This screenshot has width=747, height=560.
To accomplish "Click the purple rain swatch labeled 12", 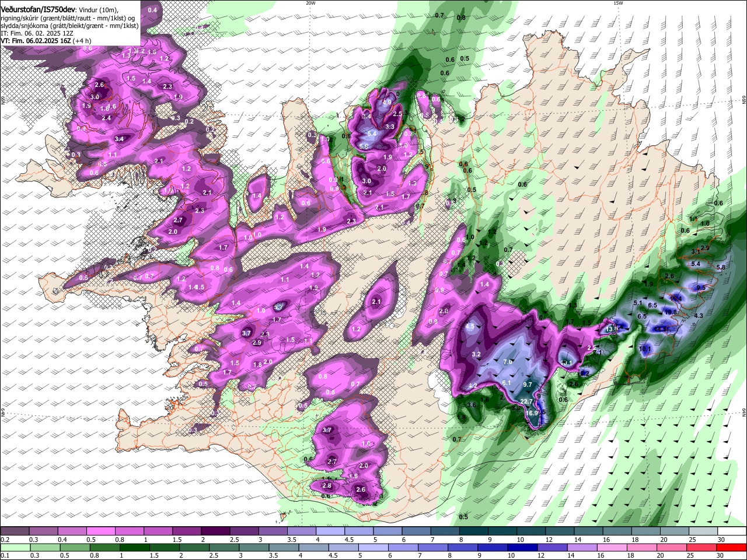I will pyautogui.click(x=552, y=547).
